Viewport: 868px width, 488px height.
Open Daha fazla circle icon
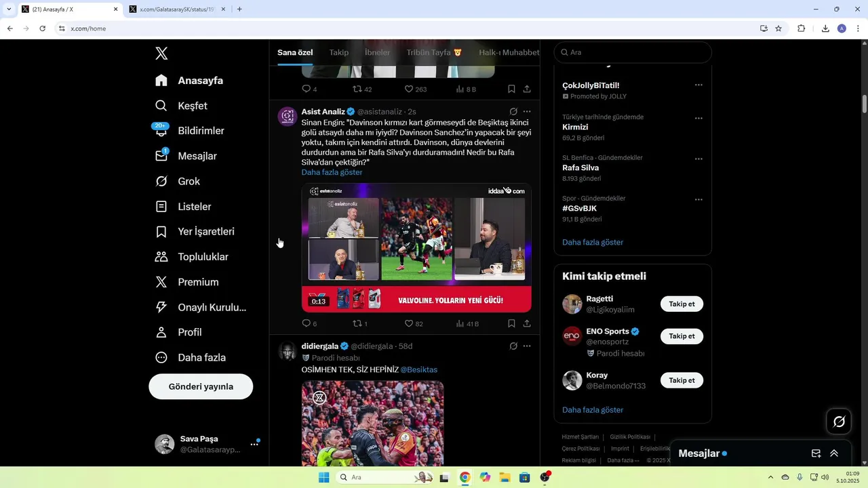(161, 357)
